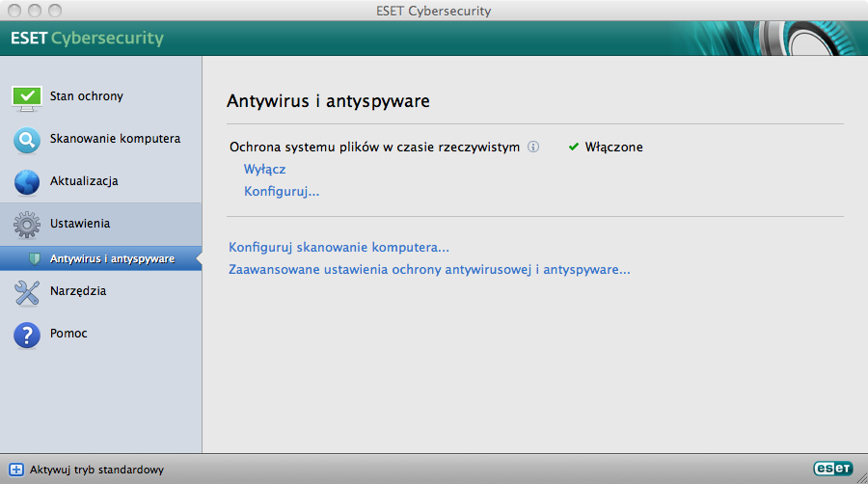The height and width of the screenshot is (484, 868).
Task: Click the Włączone status text
Action: pyautogui.click(x=614, y=148)
